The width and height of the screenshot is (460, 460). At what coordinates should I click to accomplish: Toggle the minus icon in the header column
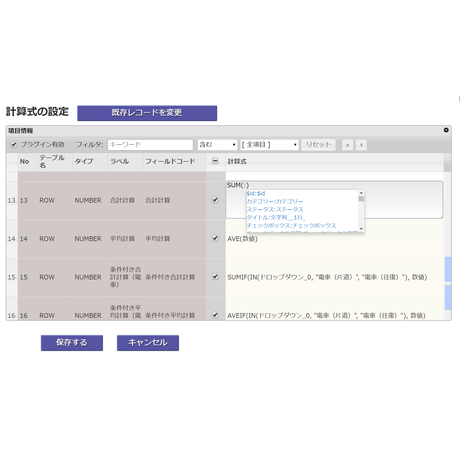tap(215, 161)
